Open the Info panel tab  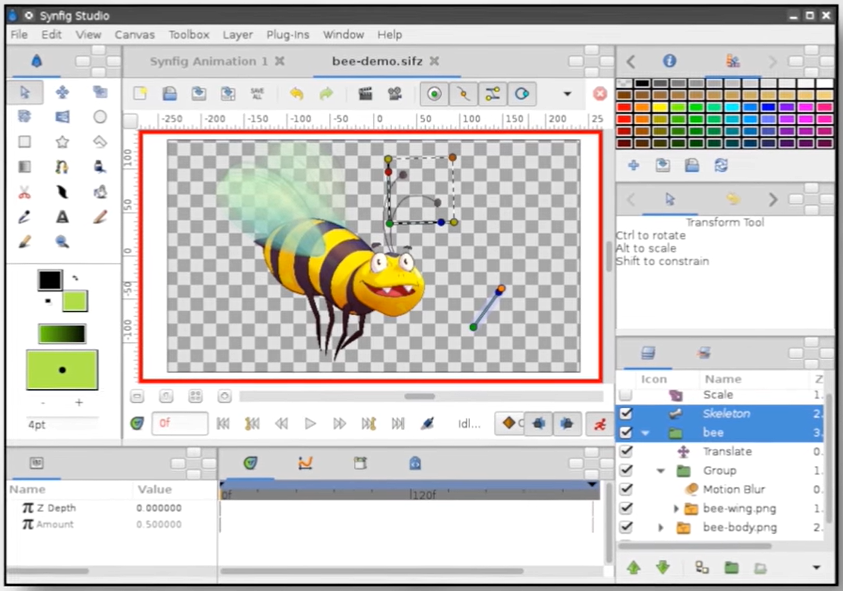(669, 61)
